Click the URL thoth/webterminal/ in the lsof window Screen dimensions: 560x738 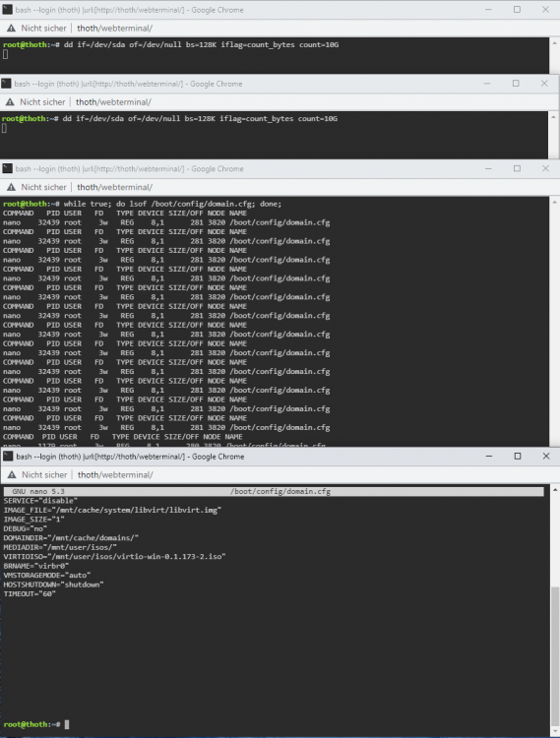tap(115, 187)
